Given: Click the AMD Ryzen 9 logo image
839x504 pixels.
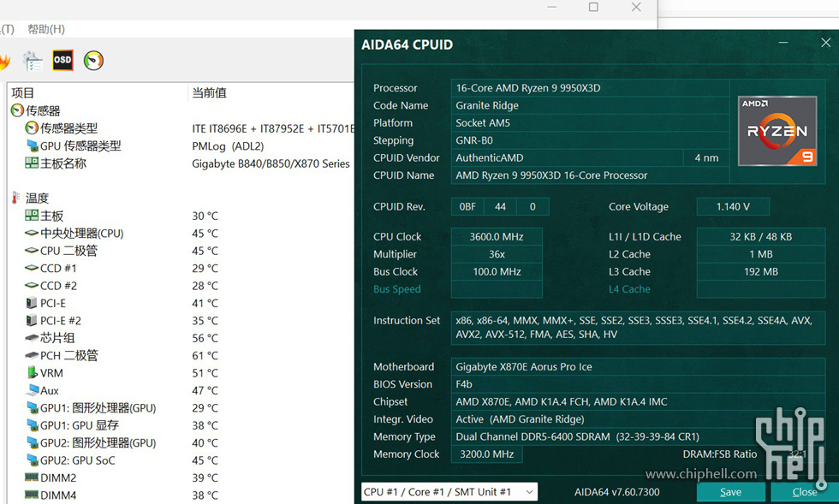Looking at the screenshot, I should click(x=777, y=131).
